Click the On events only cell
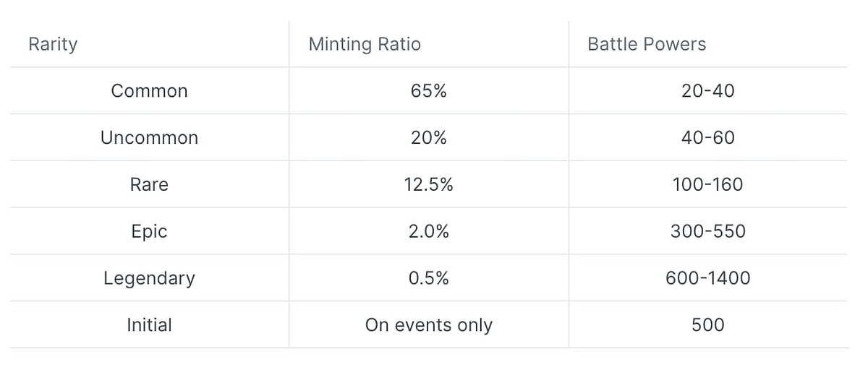This screenshot has height=370, width=868. 429,325
